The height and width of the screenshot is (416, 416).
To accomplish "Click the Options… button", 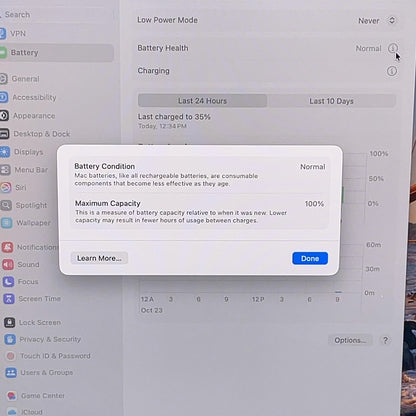I will pyautogui.click(x=350, y=340).
